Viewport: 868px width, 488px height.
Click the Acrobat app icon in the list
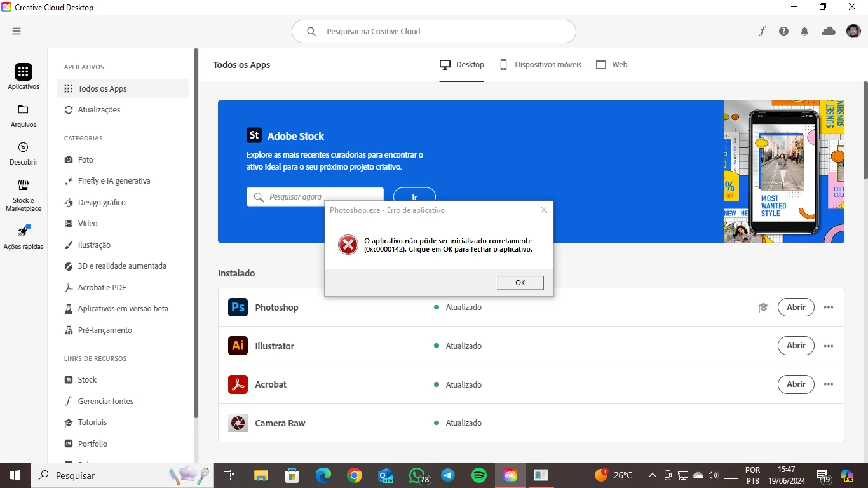(238, 384)
